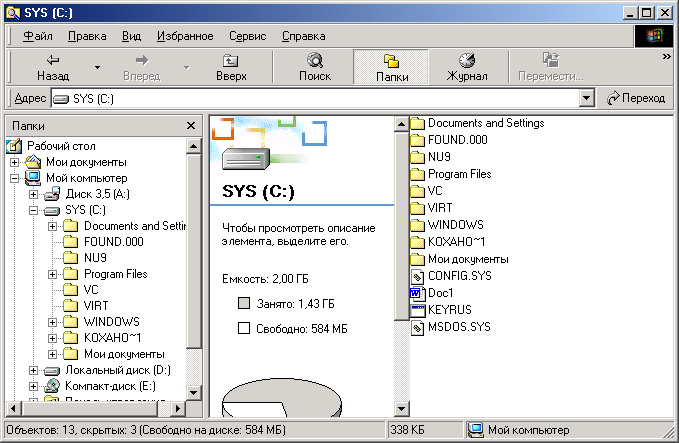Select the Doc1 Word document icon
Image resolution: width=679 pixels, height=443 pixels.
(417, 293)
